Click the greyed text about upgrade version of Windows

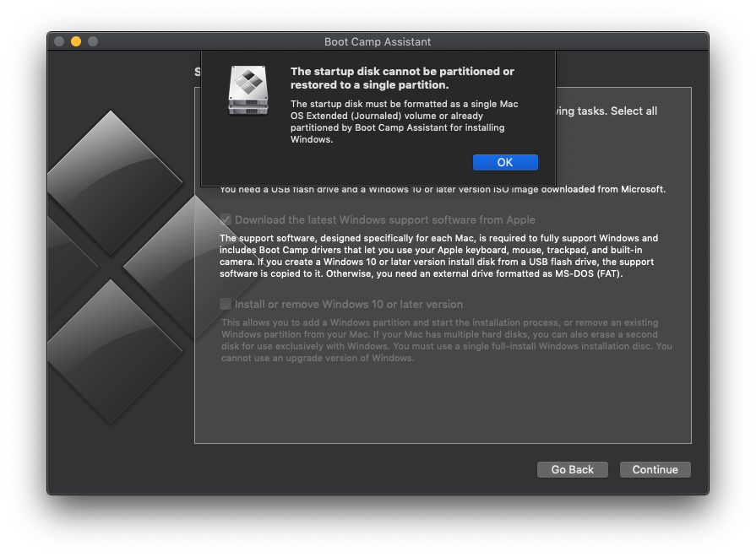point(447,340)
